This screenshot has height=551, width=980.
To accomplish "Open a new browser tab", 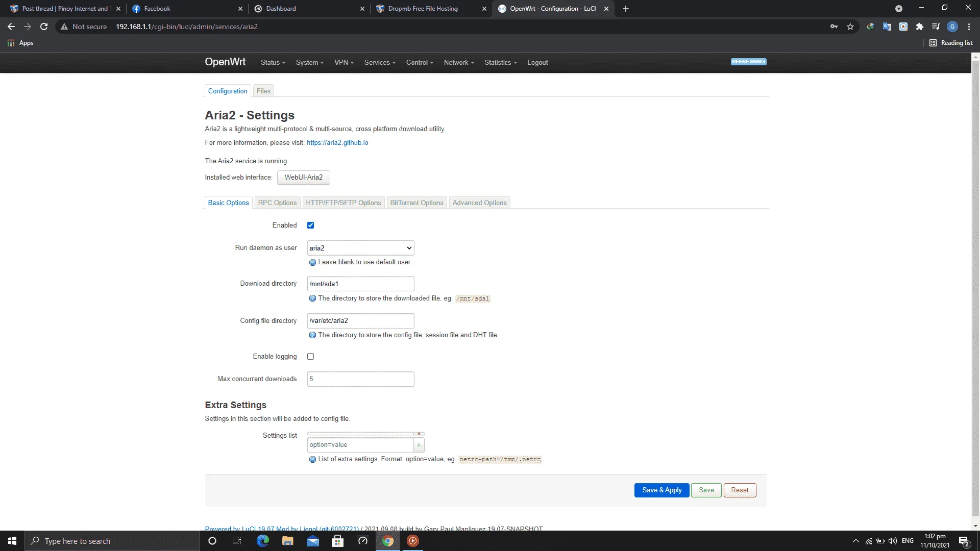I will tap(626, 9).
